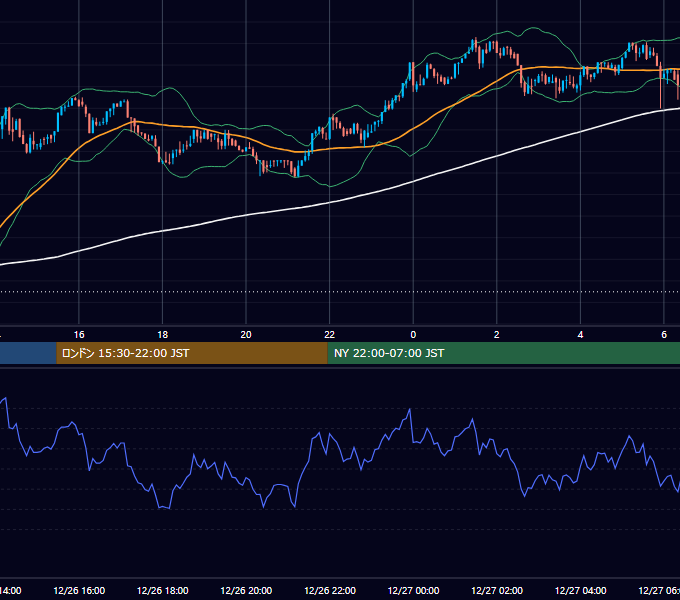Screen dimensions: 680x600
Task: Click the 16 hour tick label
Action: 79,335
